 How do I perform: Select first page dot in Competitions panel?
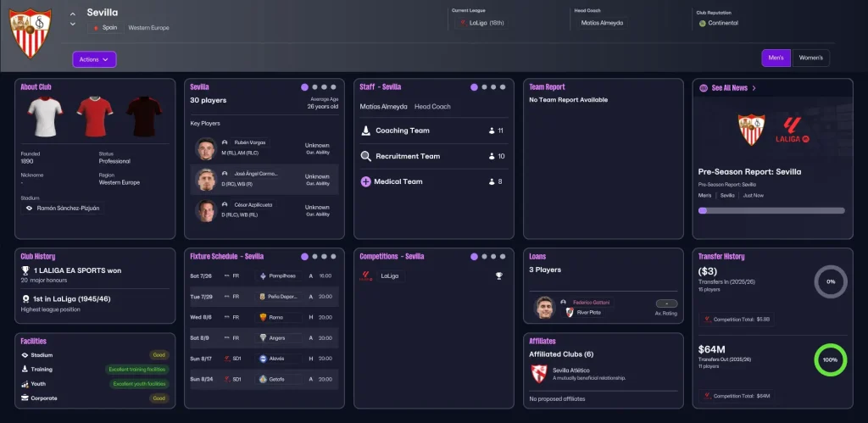coord(474,256)
